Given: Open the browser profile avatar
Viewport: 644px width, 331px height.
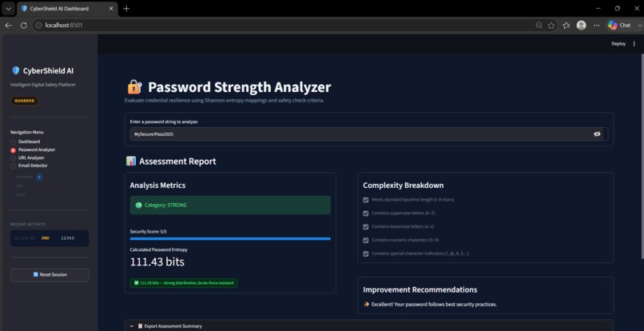Looking at the screenshot, I should (x=581, y=25).
